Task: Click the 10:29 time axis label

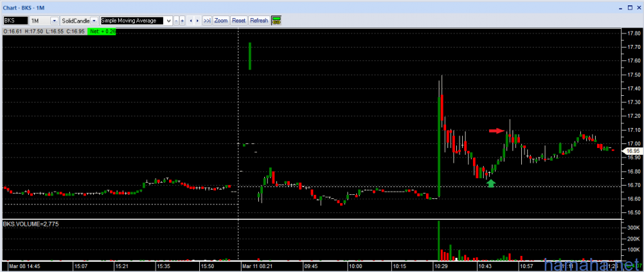Action: coord(443,266)
